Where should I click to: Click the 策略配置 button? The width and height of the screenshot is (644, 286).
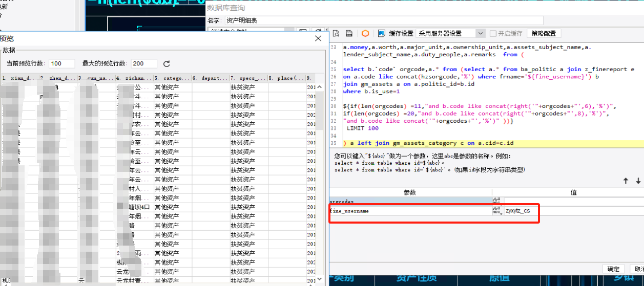point(544,33)
